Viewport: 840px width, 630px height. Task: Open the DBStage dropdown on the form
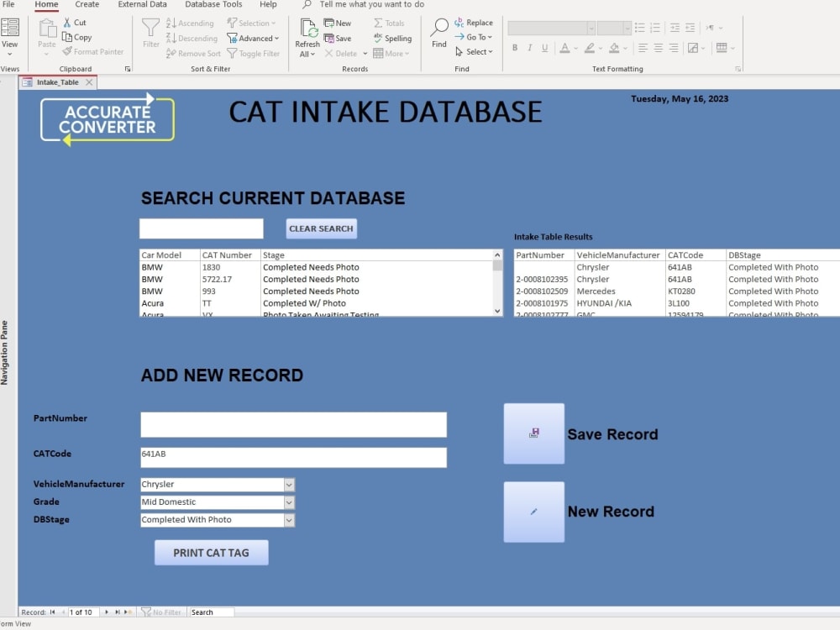288,520
